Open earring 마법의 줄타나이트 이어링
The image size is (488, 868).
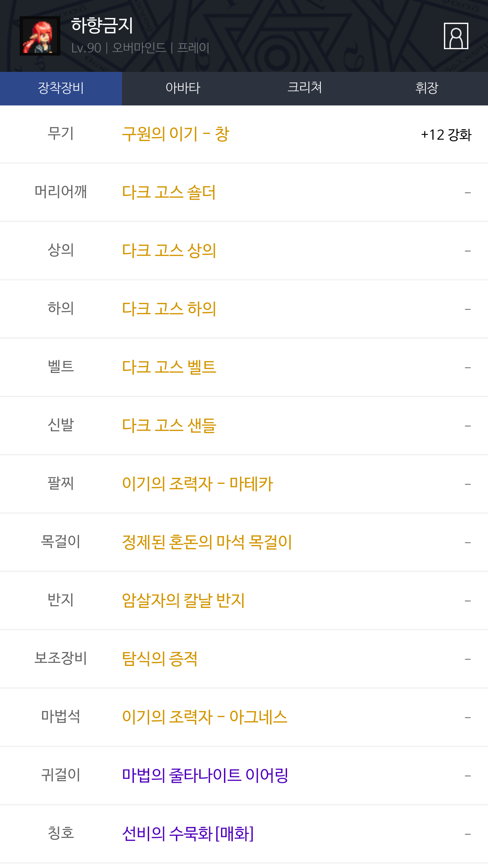[x=205, y=776]
